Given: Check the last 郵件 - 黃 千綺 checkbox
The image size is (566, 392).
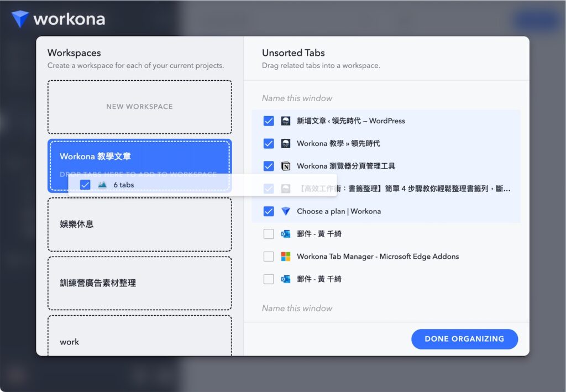Looking at the screenshot, I should pos(269,279).
